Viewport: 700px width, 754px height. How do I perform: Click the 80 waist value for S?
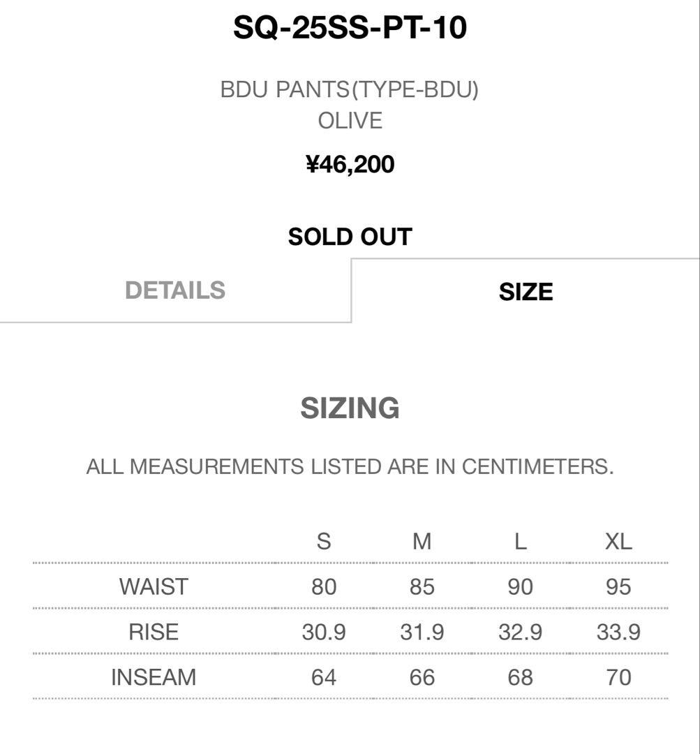coord(324,586)
